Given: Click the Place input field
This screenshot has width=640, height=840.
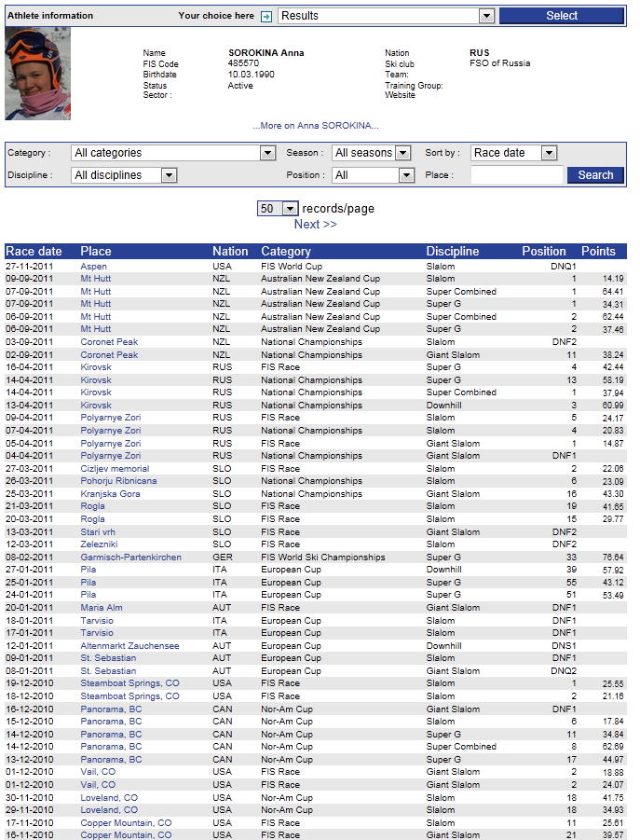Looking at the screenshot, I should tap(516, 175).
